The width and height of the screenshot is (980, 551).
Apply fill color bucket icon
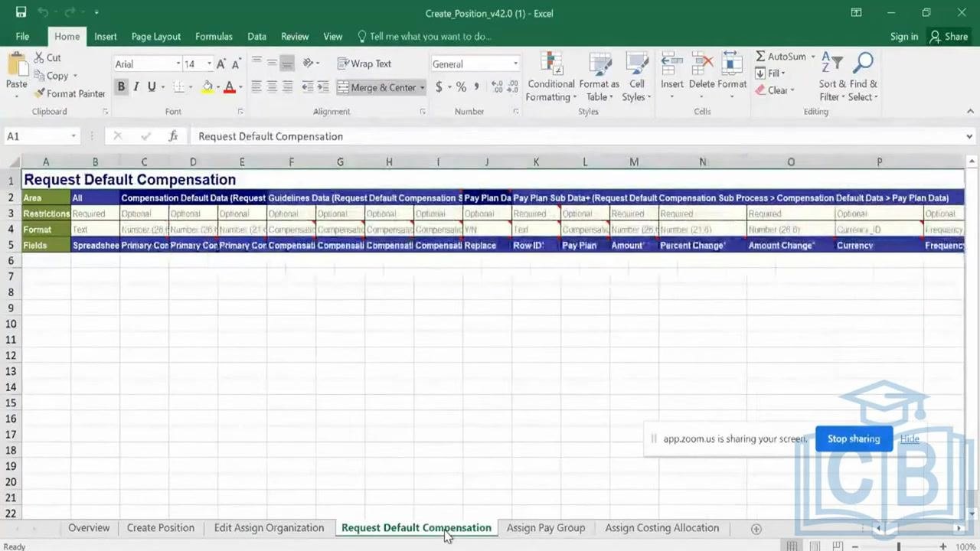(x=207, y=87)
